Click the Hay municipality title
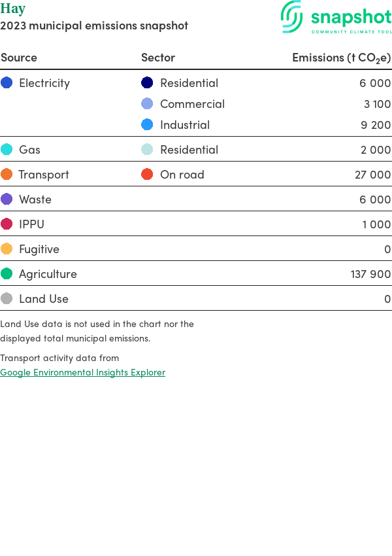 pos(13,9)
